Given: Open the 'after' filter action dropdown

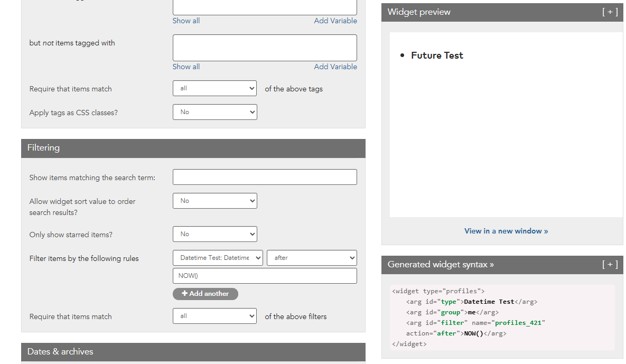Looking at the screenshot, I should (312, 258).
